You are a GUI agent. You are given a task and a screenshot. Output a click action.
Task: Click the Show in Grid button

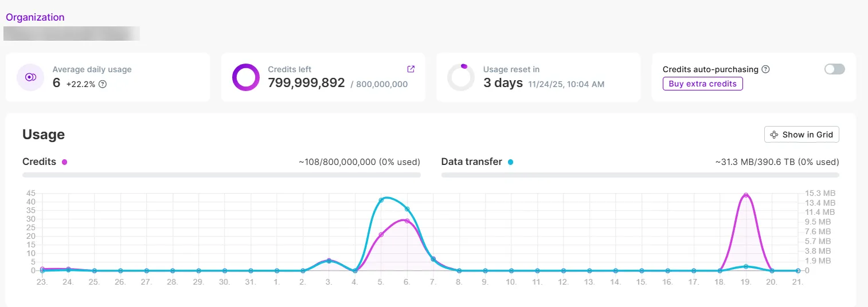pyautogui.click(x=801, y=135)
